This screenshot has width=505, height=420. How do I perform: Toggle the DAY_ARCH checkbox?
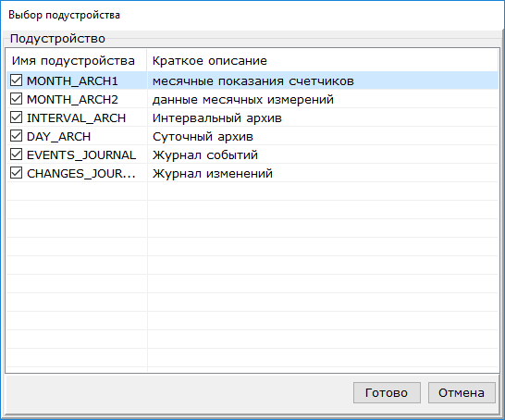tap(16, 136)
